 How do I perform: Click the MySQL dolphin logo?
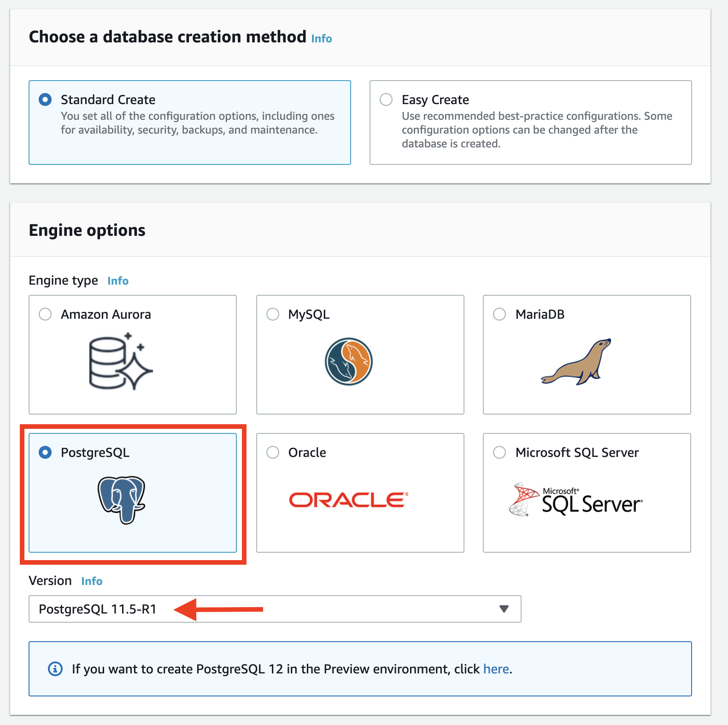click(x=349, y=362)
